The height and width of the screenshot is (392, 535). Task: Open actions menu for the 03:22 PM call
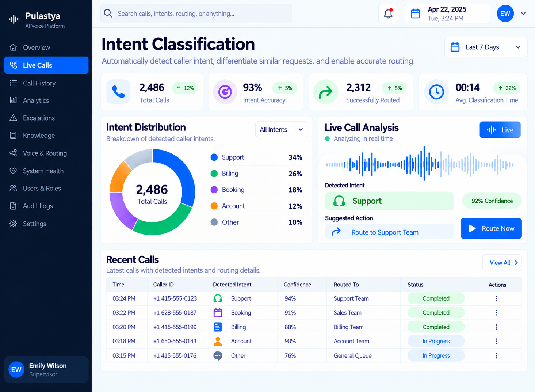pyautogui.click(x=497, y=313)
